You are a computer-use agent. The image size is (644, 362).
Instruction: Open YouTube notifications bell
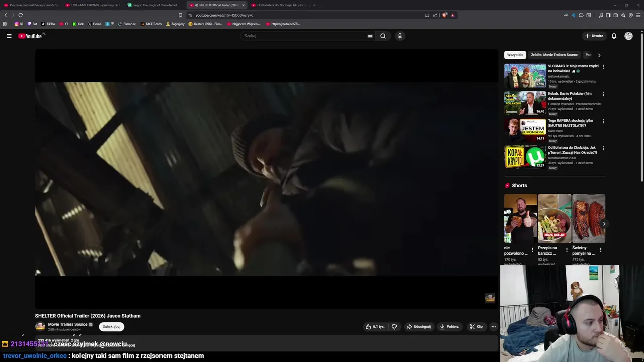614,36
